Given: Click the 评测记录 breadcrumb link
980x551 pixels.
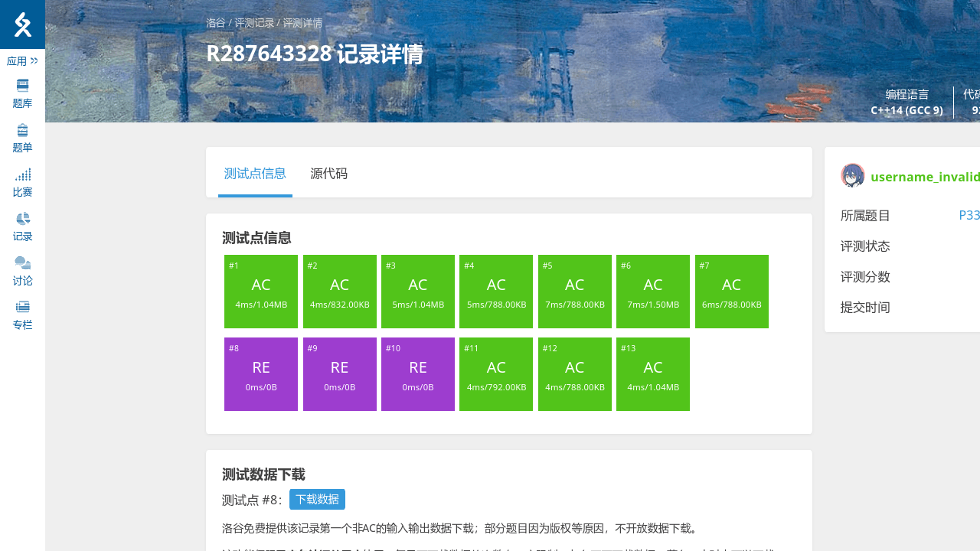Looking at the screenshot, I should (x=253, y=23).
